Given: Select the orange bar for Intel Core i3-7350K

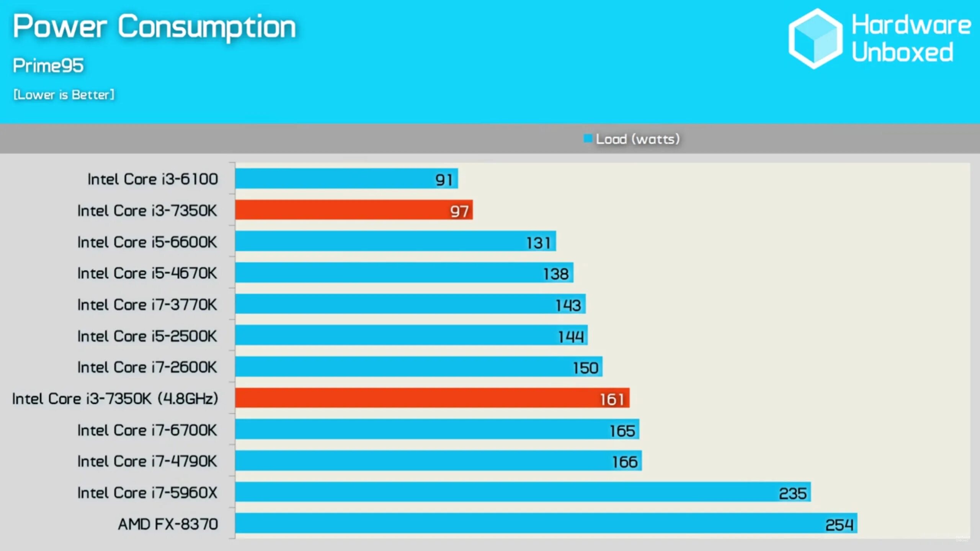Looking at the screenshot, I should click(x=353, y=210).
